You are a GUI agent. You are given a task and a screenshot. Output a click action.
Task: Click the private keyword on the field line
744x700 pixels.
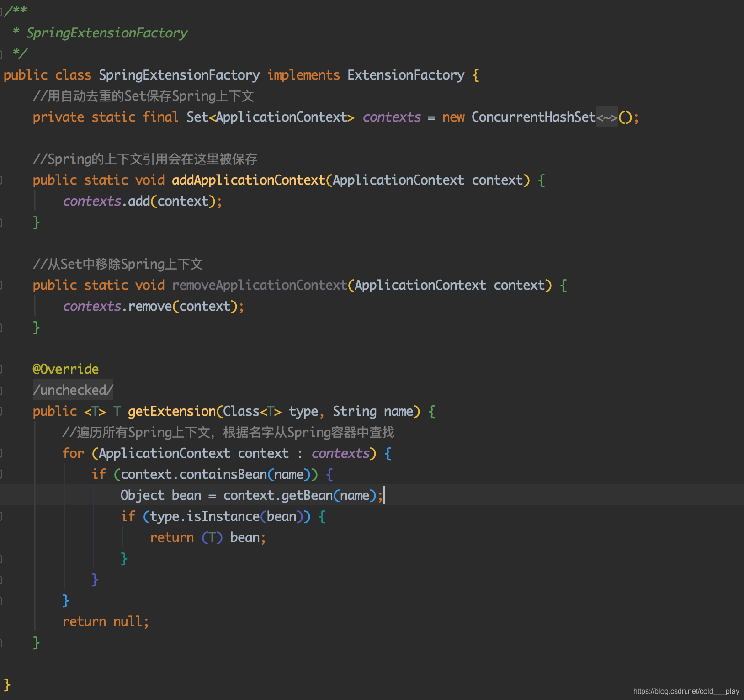click(x=58, y=117)
